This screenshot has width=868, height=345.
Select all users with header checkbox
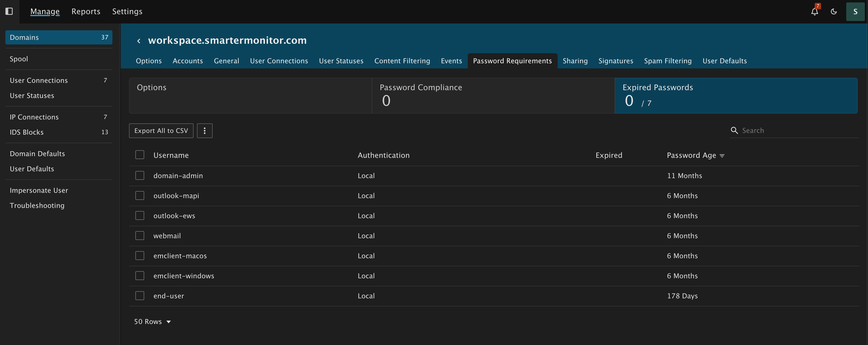pos(140,155)
